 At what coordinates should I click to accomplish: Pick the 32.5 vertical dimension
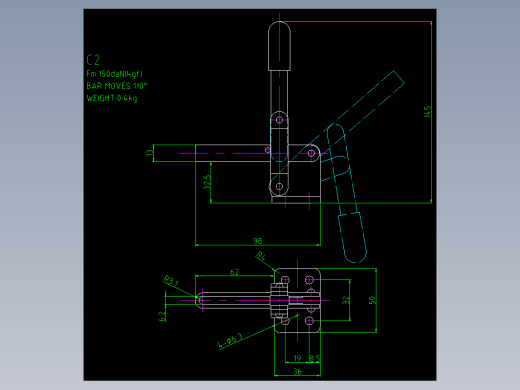(x=207, y=182)
